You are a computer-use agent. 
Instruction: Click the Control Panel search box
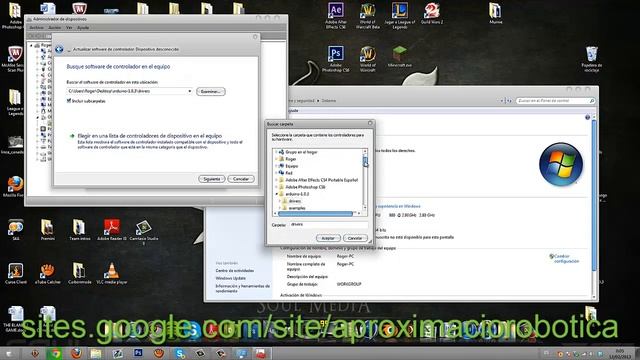555,100
